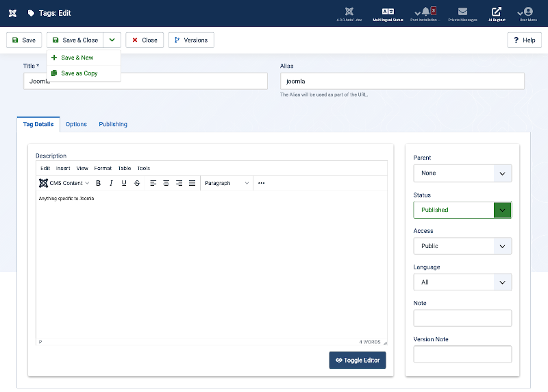Open the Parent dropdown
The height and width of the screenshot is (392, 548).
click(x=462, y=173)
